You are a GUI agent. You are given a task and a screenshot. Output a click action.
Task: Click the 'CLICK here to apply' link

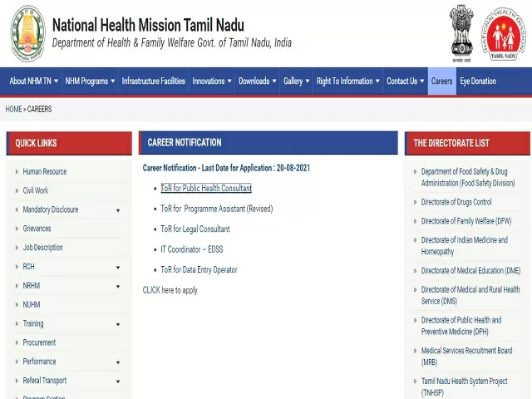point(170,290)
